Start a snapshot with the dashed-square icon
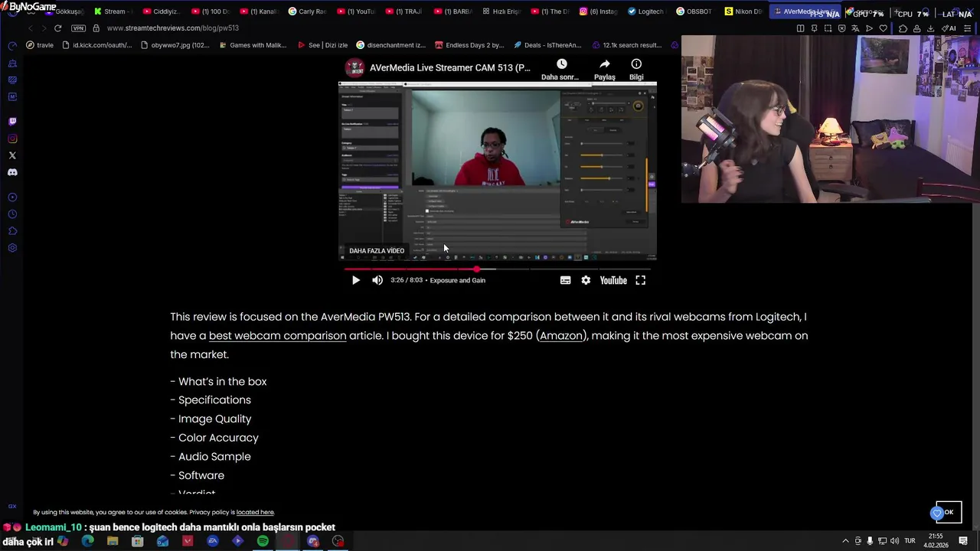This screenshot has height=551, width=980. click(828, 28)
